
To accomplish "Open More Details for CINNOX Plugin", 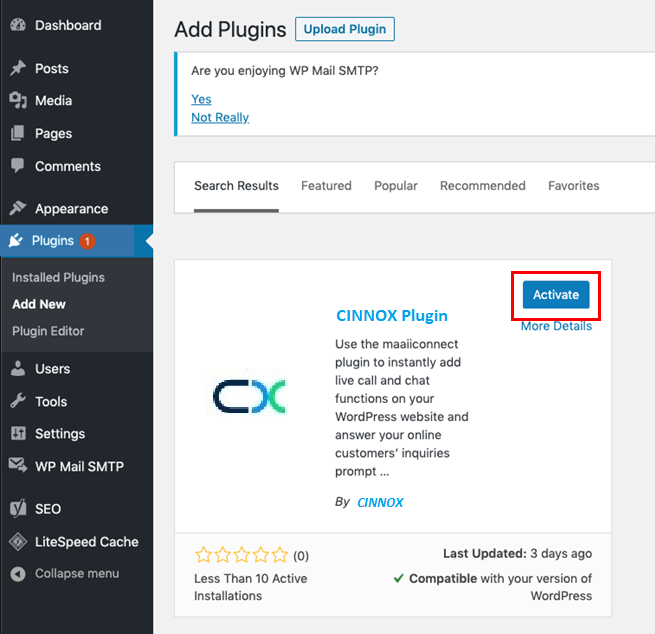I will click(556, 326).
